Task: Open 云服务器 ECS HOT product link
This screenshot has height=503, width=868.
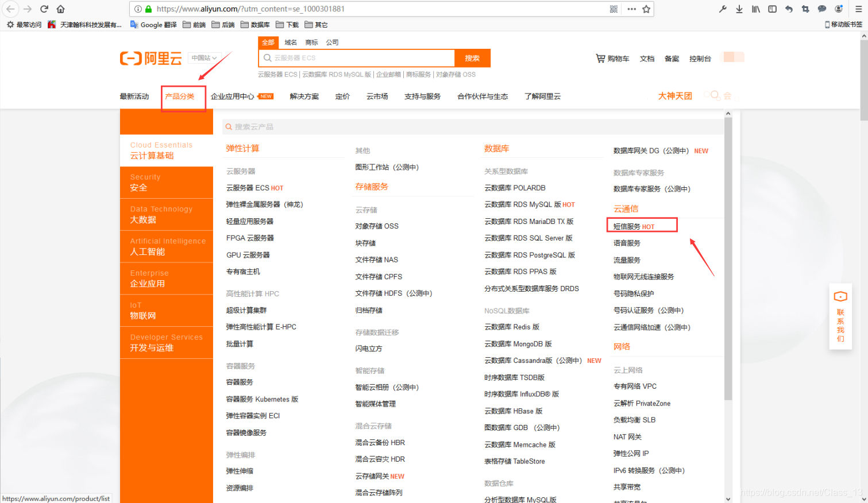Action: [x=254, y=188]
